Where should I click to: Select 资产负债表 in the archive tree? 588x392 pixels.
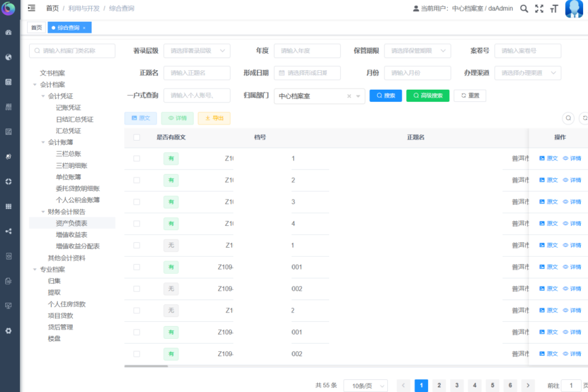click(72, 223)
